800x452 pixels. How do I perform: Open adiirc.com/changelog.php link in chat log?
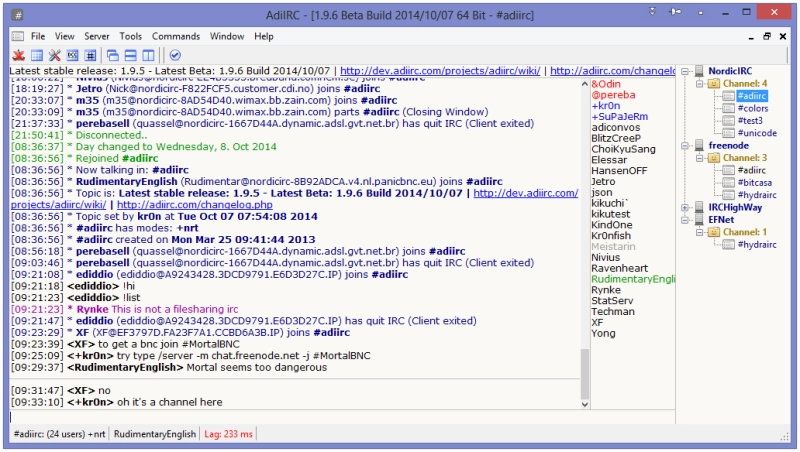[195, 205]
